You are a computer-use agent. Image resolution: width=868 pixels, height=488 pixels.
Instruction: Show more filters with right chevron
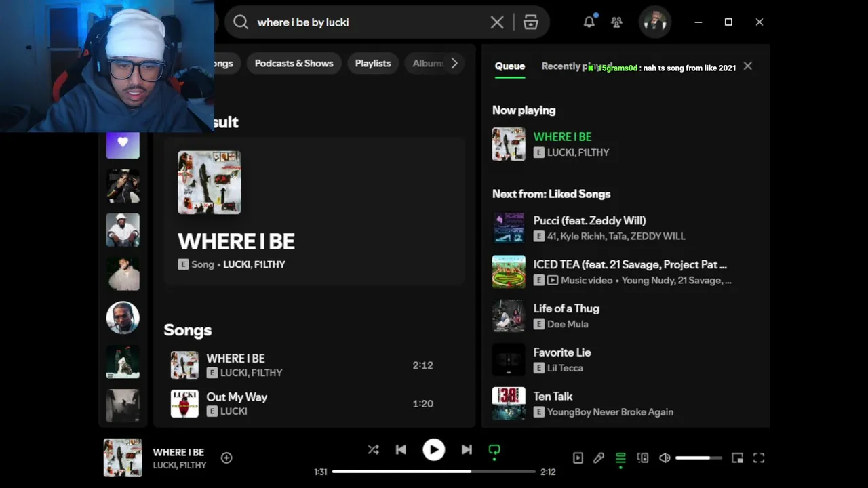click(454, 63)
